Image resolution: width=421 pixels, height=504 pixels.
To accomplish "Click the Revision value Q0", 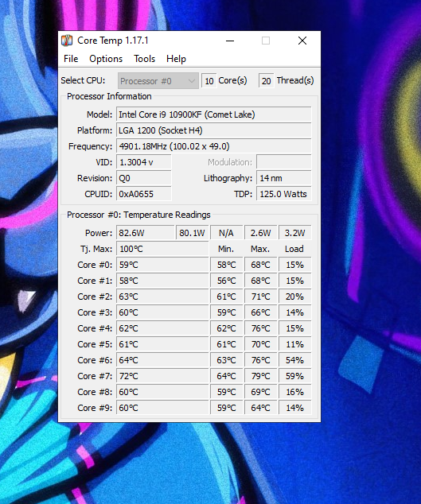I will 143,178.
